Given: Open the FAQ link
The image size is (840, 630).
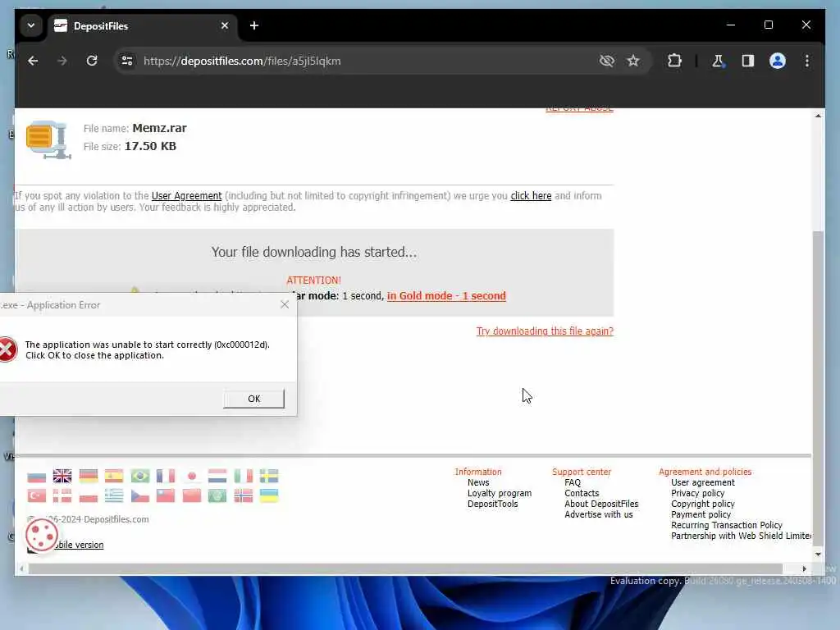Looking at the screenshot, I should 572,482.
